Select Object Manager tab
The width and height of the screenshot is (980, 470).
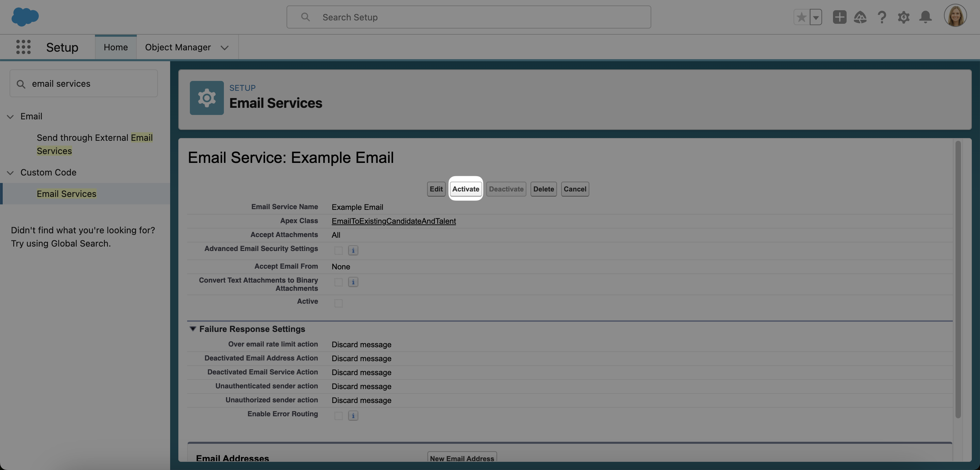point(178,47)
